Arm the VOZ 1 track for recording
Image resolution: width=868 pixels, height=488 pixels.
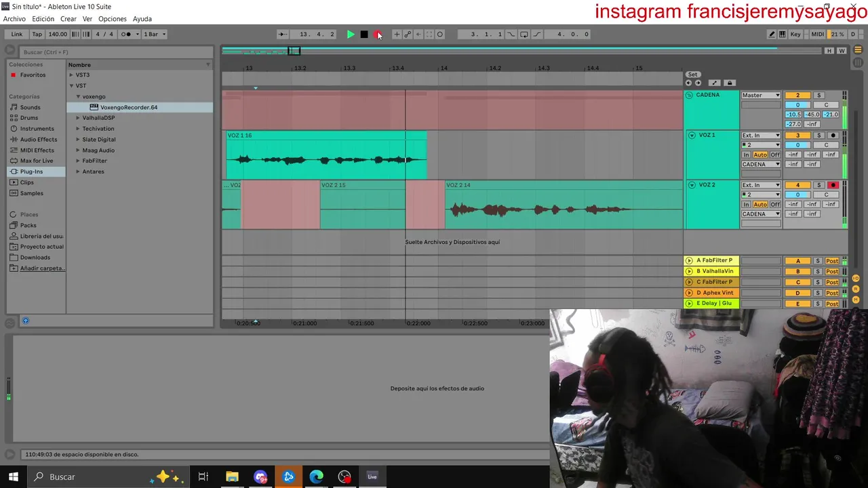[833, 136]
